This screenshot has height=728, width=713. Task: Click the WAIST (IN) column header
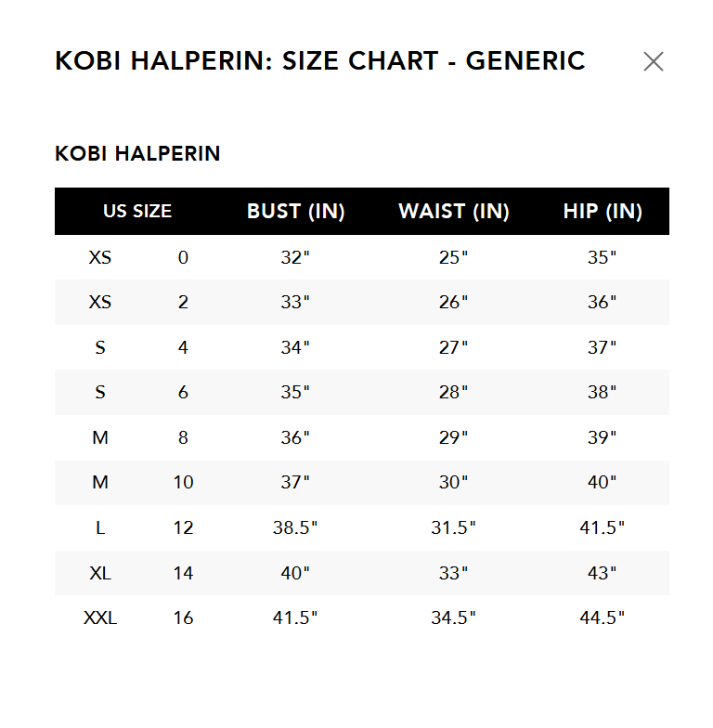[x=454, y=211]
